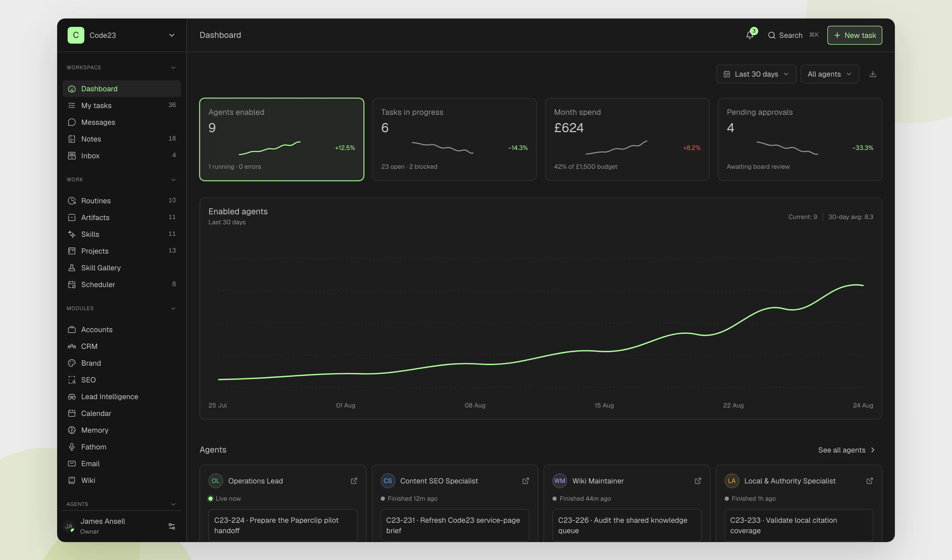This screenshot has width=952, height=560.
Task: Open the Messages chat icon
Action: pos(72,122)
